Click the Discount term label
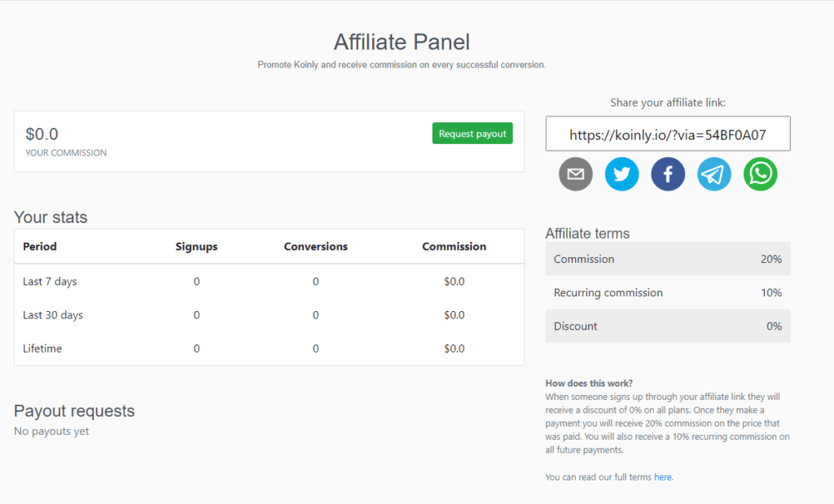834x504 pixels. click(x=576, y=326)
